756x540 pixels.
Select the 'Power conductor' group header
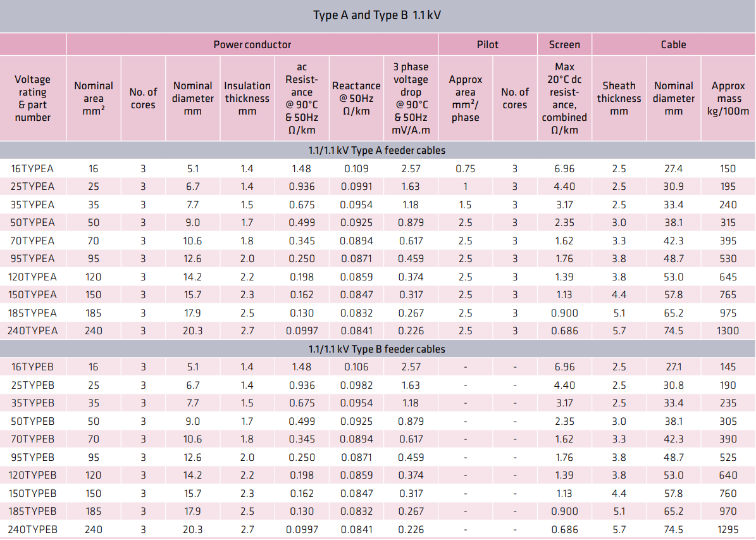tap(252, 45)
